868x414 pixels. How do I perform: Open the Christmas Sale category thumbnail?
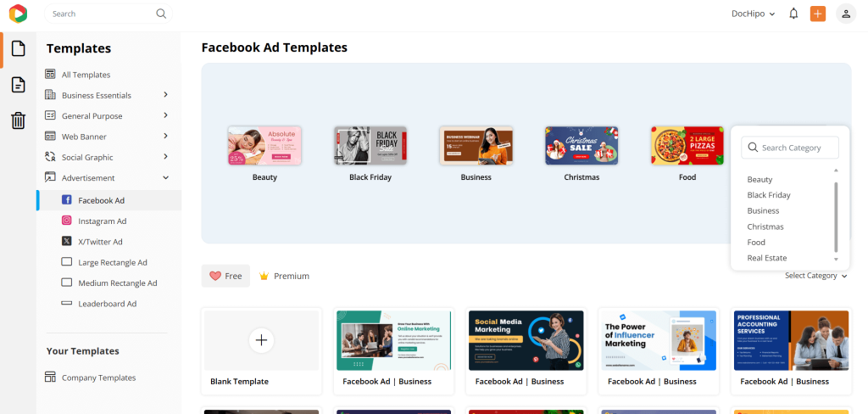point(581,145)
